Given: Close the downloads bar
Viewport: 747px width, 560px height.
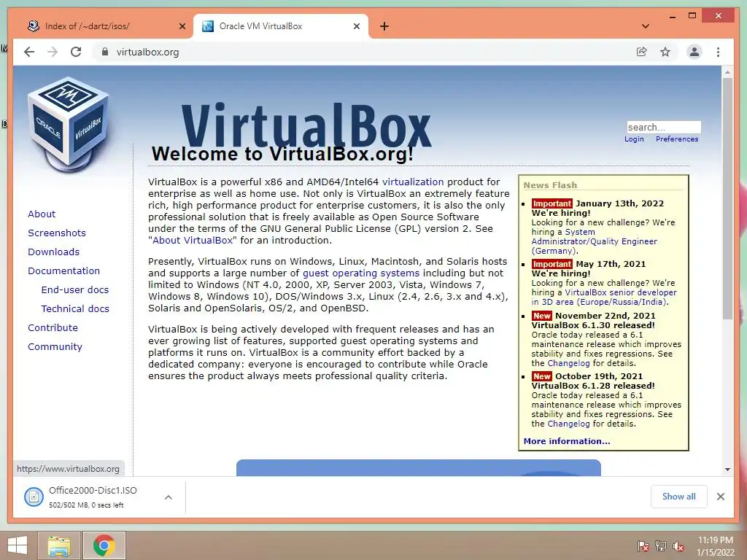Looking at the screenshot, I should pyautogui.click(x=720, y=497).
